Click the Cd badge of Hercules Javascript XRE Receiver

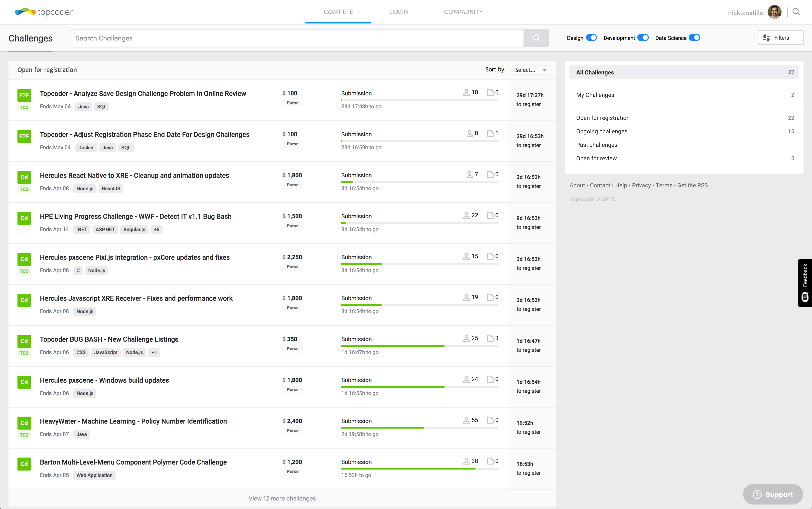click(x=24, y=300)
